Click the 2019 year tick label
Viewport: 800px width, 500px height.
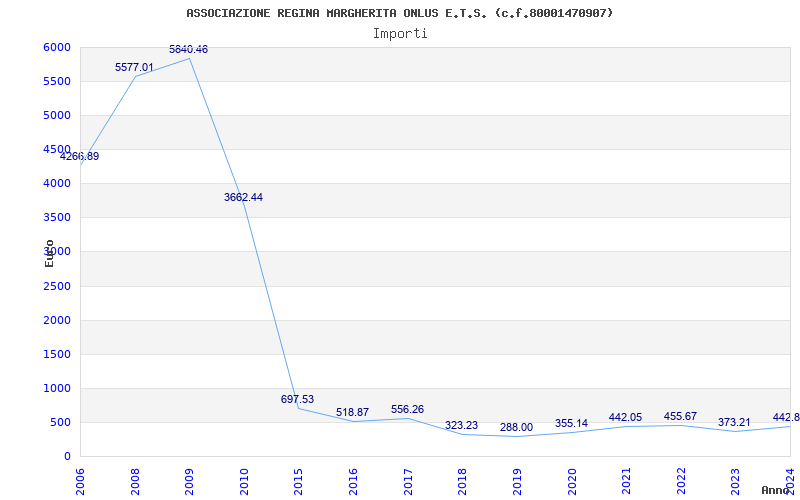[x=517, y=482]
